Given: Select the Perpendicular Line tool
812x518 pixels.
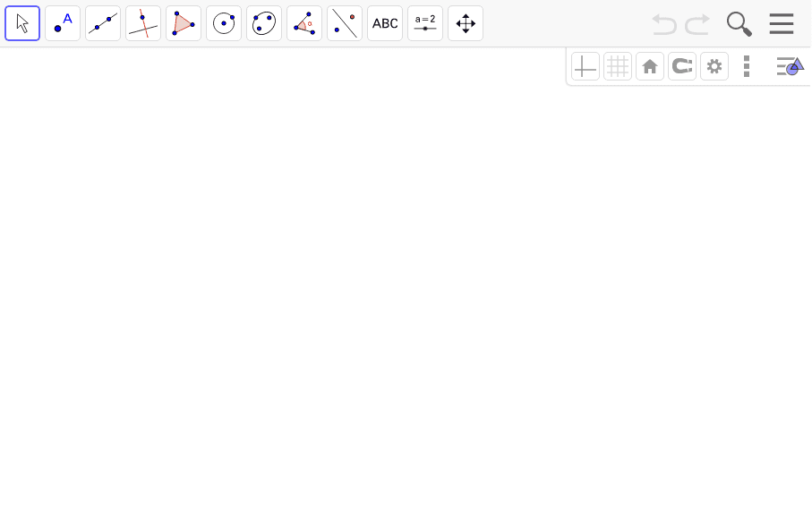Looking at the screenshot, I should (143, 23).
